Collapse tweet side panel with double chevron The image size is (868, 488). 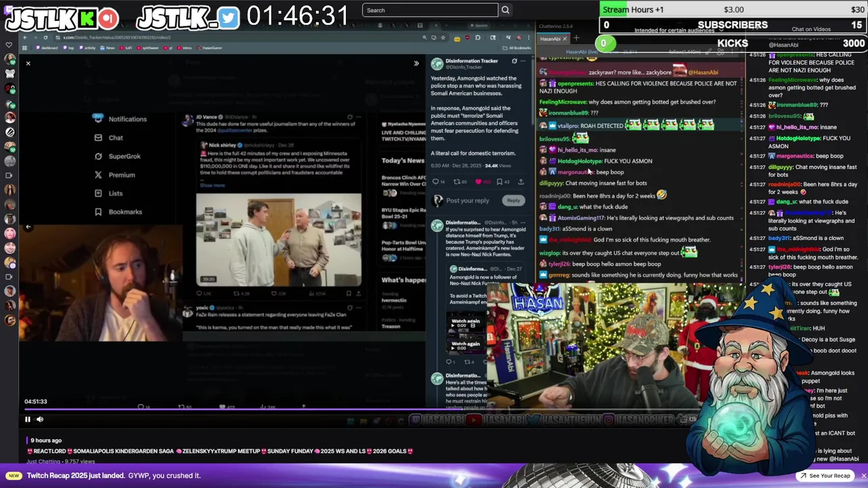416,63
